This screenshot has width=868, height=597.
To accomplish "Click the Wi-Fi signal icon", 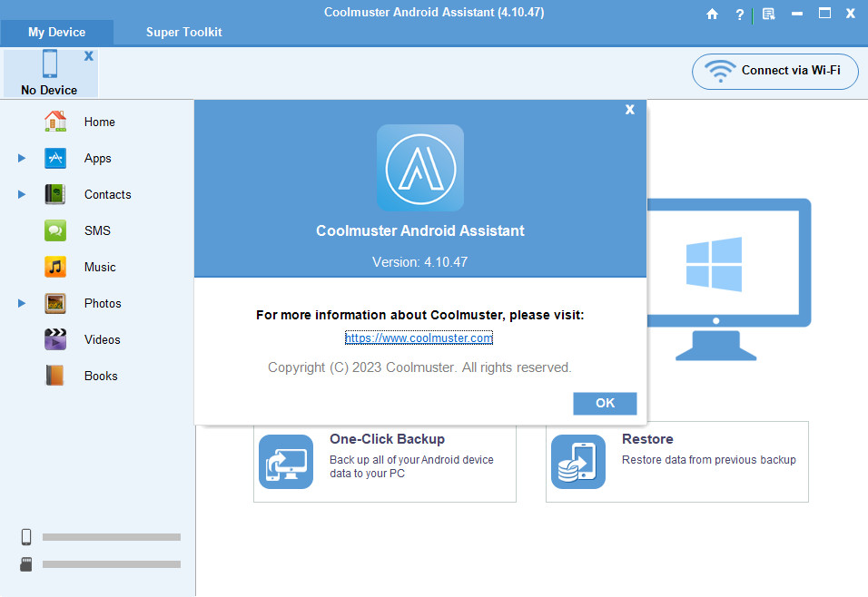I will pyautogui.click(x=720, y=71).
